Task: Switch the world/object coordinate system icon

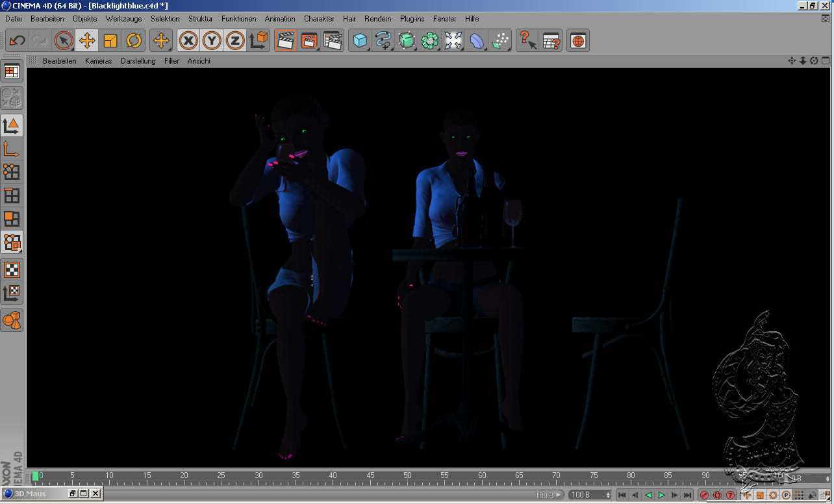Action: pyautogui.click(x=259, y=41)
